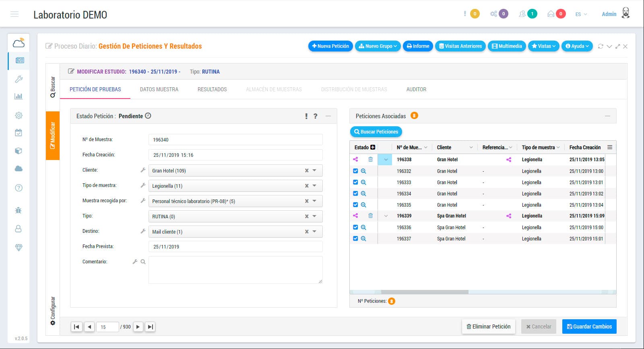Screen dimensions: 644x349
Task: Click the fullscreen expand panel icon
Action: [617, 46]
